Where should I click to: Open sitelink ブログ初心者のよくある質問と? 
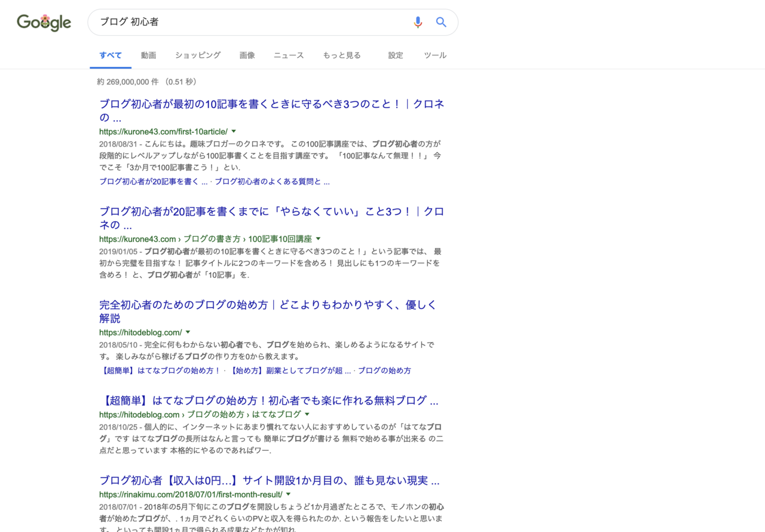click(x=272, y=181)
